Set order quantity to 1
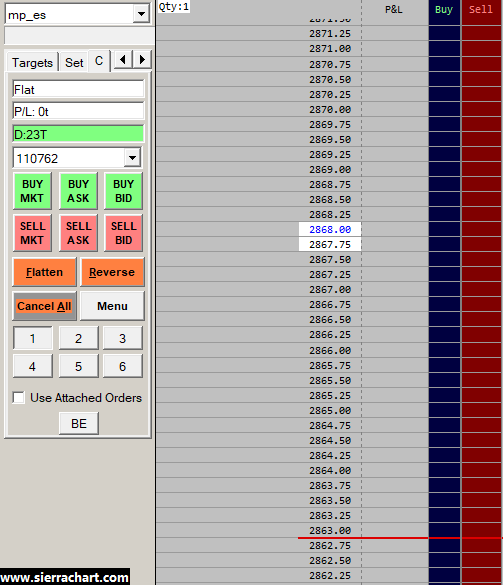 pyautogui.click(x=33, y=338)
